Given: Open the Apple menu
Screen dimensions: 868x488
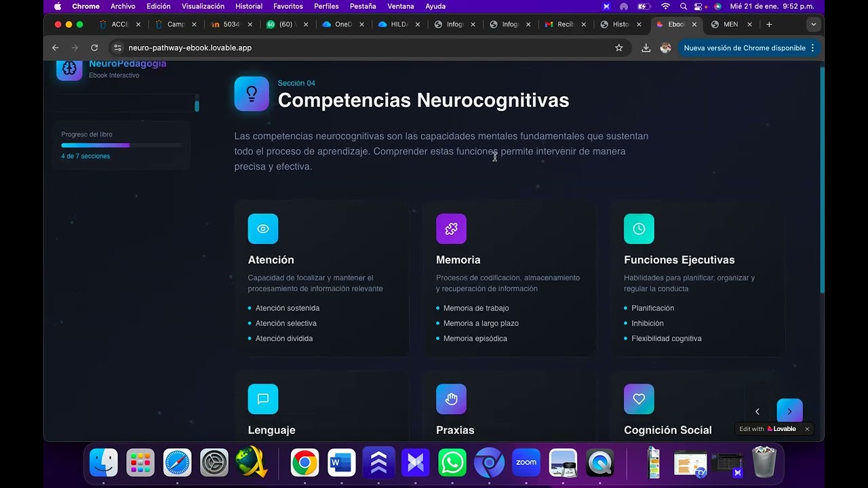Looking at the screenshot, I should (x=58, y=6).
